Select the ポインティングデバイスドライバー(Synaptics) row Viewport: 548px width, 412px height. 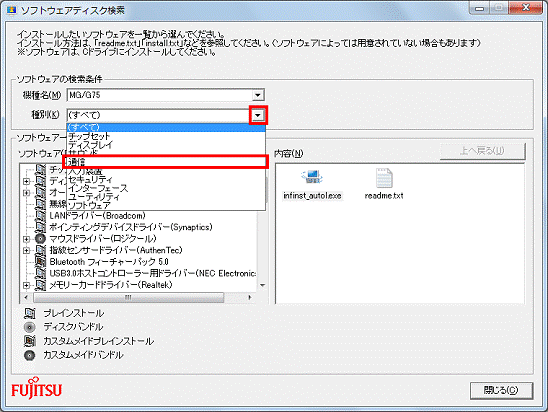[x=131, y=227]
